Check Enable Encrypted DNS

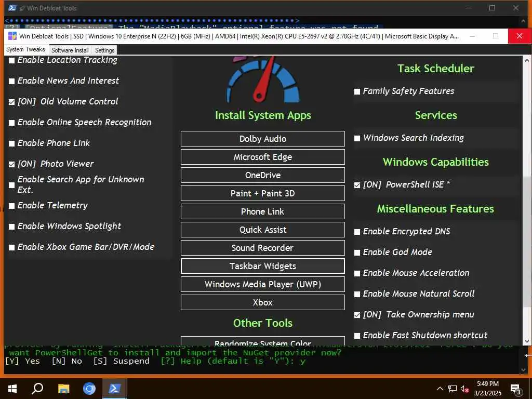[357, 232]
